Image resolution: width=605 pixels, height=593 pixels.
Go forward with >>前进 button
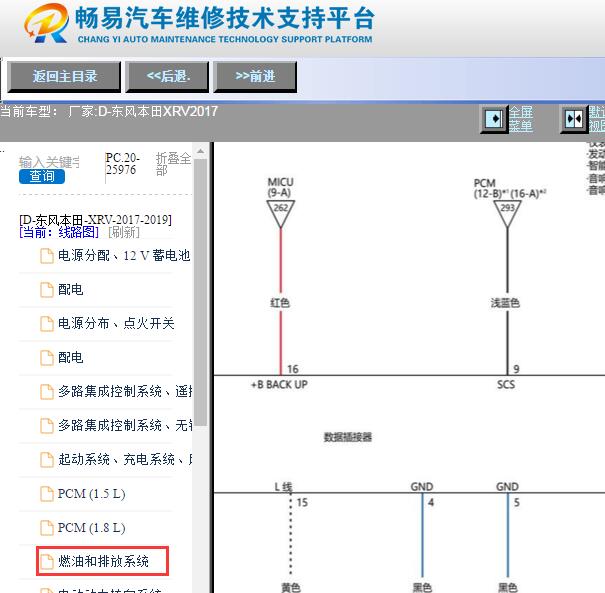point(255,76)
